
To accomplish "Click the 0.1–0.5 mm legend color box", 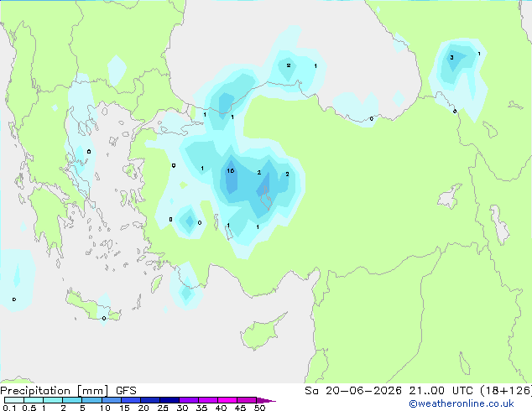I will coord(14,400).
